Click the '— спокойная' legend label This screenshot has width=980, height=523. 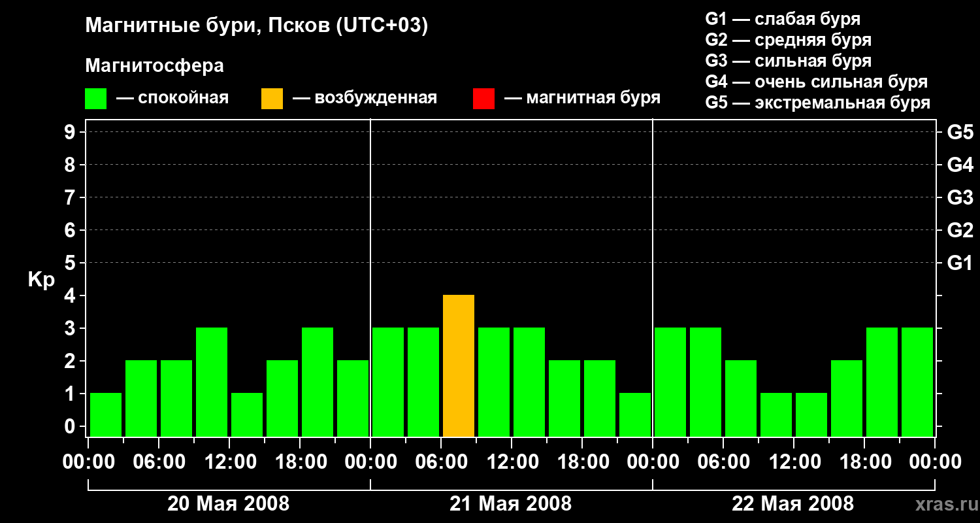(x=172, y=98)
